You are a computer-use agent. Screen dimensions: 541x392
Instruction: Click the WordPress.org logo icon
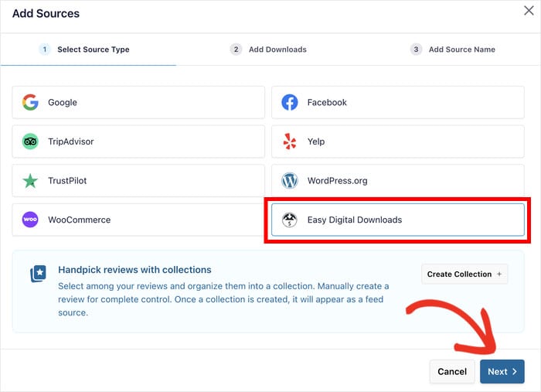pyautogui.click(x=290, y=181)
